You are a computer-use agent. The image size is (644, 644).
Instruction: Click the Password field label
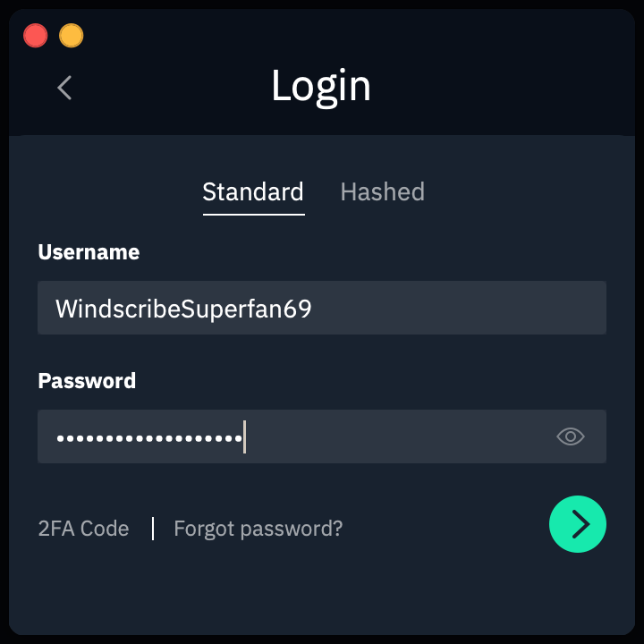tap(87, 381)
